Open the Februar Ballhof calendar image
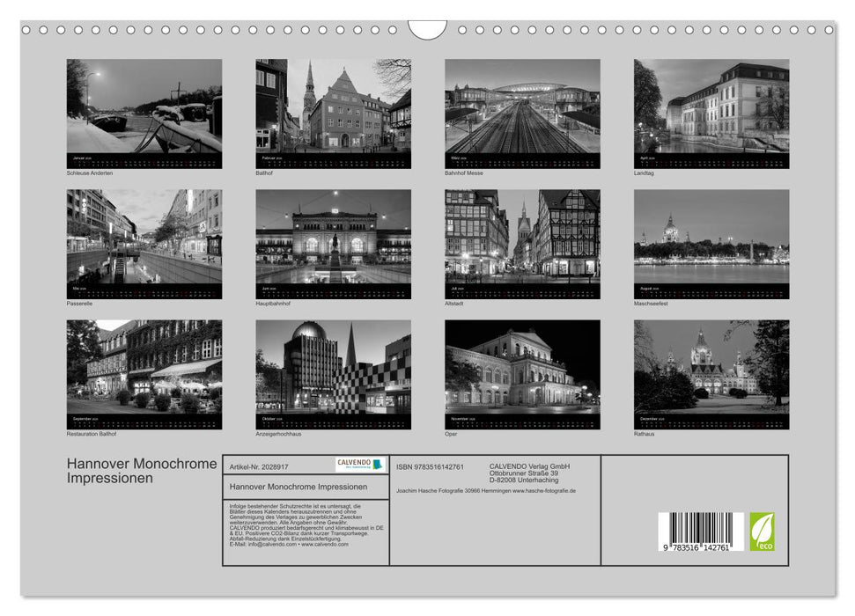 click(x=335, y=110)
